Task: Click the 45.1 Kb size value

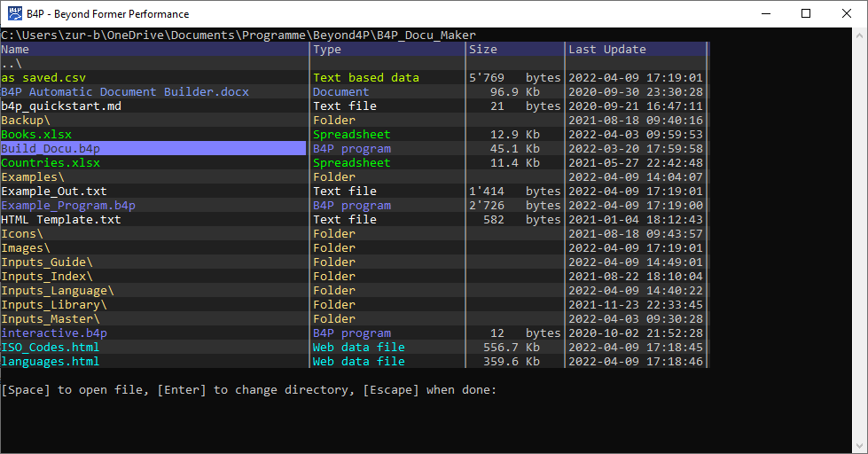Action: pos(515,148)
